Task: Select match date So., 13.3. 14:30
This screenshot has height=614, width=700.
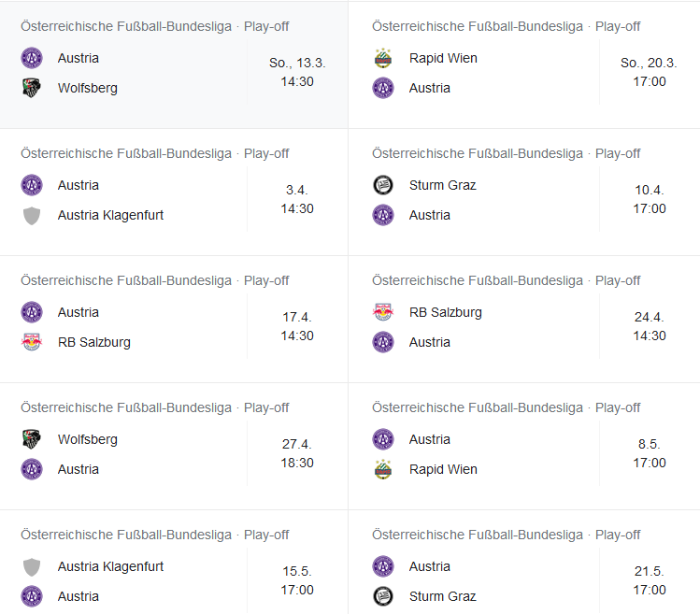Action: click(297, 72)
